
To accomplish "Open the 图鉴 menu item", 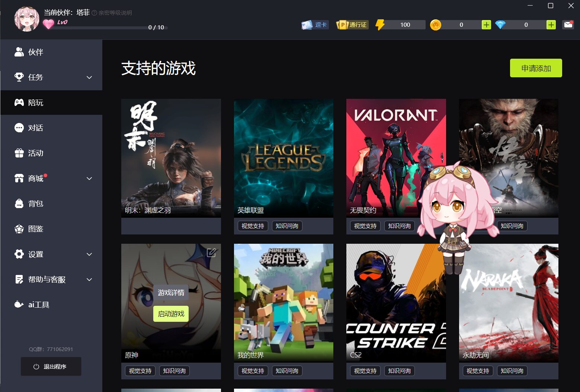I will [51, 229].
